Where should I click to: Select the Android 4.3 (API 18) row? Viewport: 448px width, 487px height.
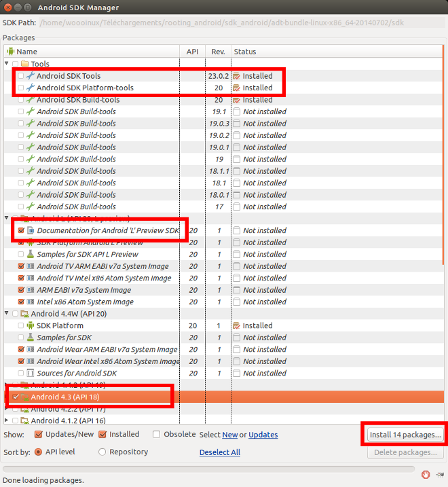[223, 397]
